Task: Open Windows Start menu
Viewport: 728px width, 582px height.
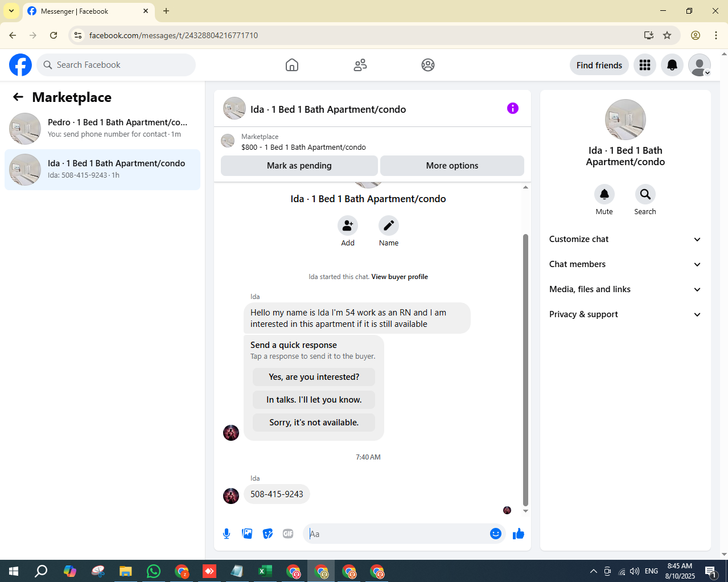Action: pyautogui.click(x=14, y=571)
